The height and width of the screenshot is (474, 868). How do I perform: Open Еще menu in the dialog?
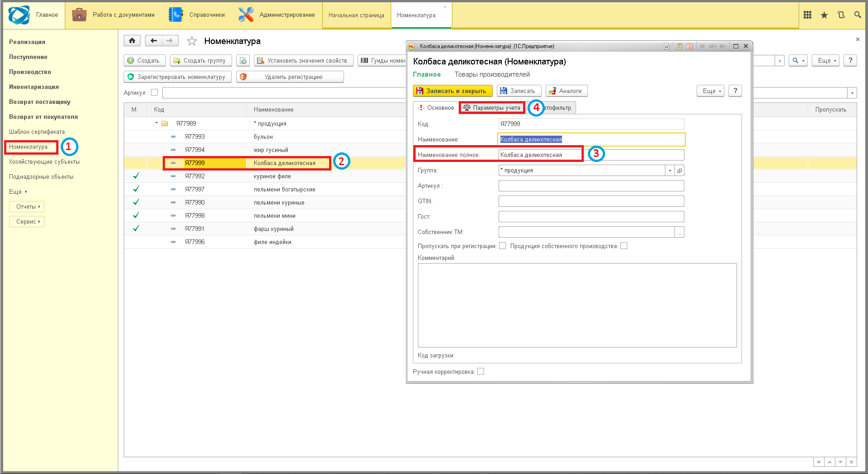tap(710, 91)
